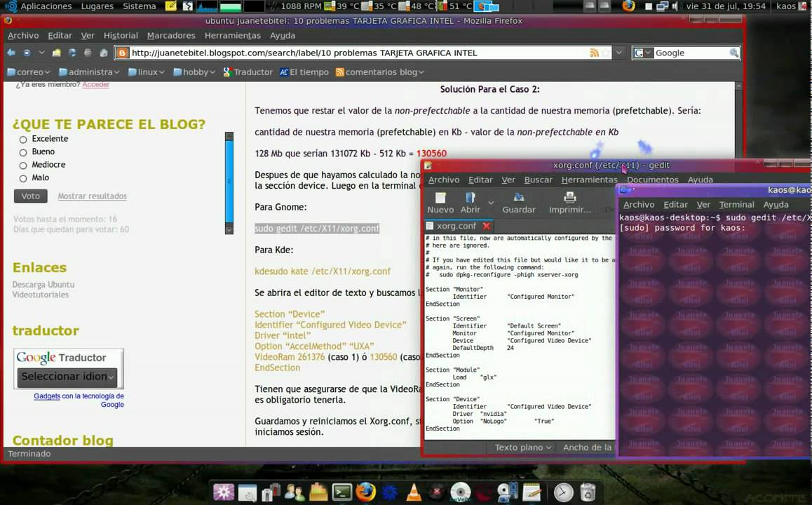The width and height of the screenshot is (812, 505).
Task: Click the RSS feed icon in the address bar
Action: [x=594, y=53]
